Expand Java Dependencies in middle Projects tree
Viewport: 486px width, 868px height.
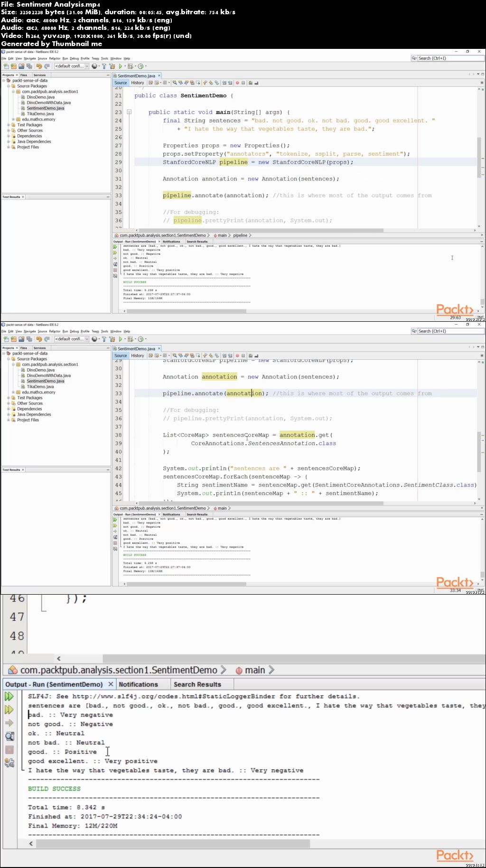click(x=9, y=414)
